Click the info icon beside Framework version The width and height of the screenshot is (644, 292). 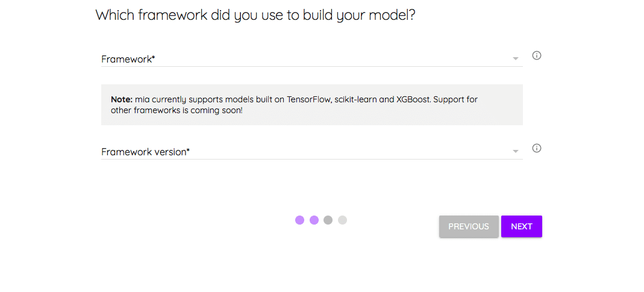click(536, 148)
